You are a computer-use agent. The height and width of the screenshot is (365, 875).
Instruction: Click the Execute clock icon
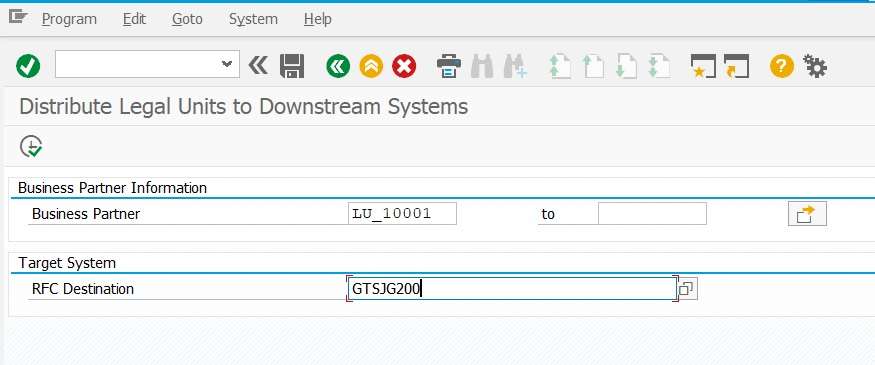click(x=31, y=146)
